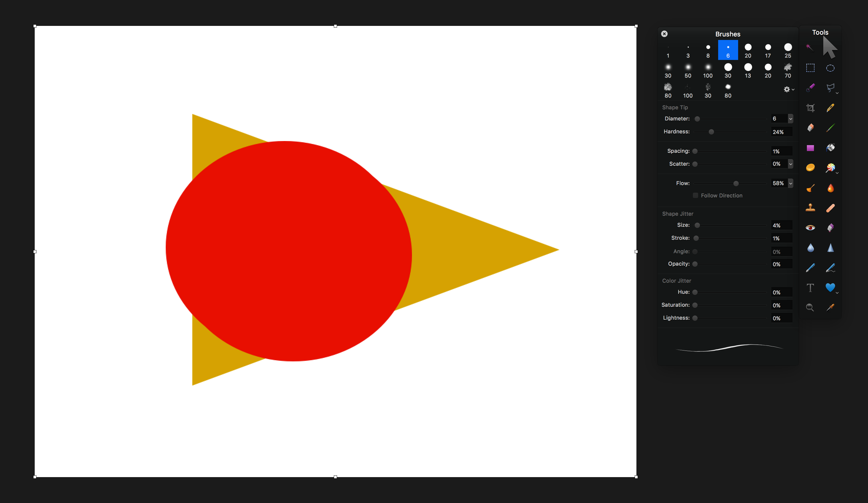This screenshot has width=868, height=503.
Task: Close the Brushes panel
Action: pos(664,34)
